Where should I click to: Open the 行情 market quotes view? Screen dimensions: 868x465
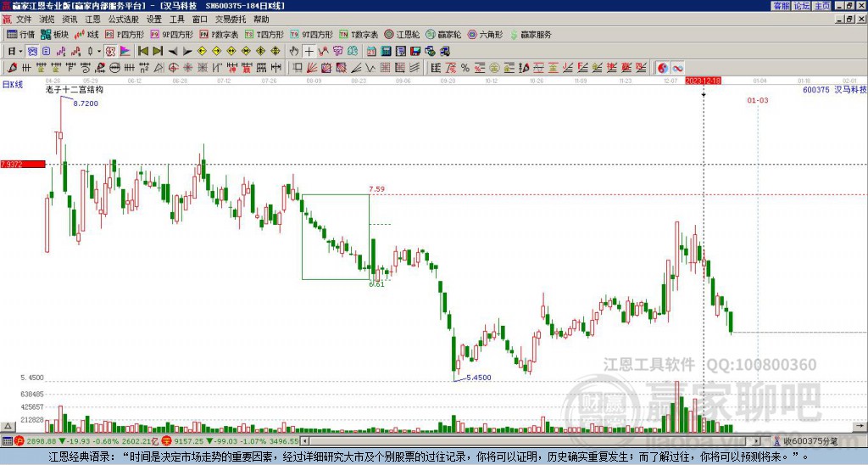pos(20,34)
